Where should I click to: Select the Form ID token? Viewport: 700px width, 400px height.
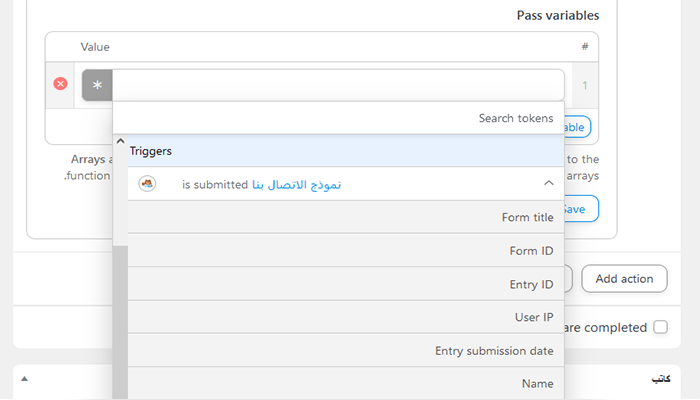point(345,251)
